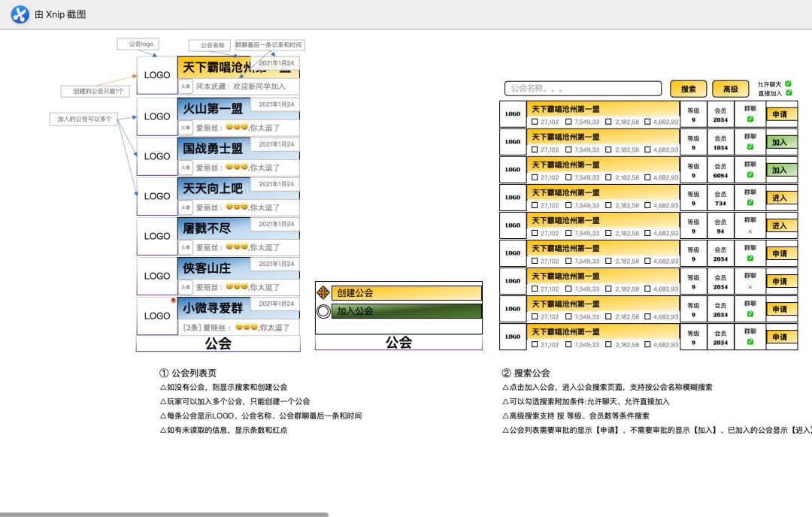This screenshot has width=812, height=517.
Task: Click the 头像 avatar under 屠戮不尽
Action: 186,247
